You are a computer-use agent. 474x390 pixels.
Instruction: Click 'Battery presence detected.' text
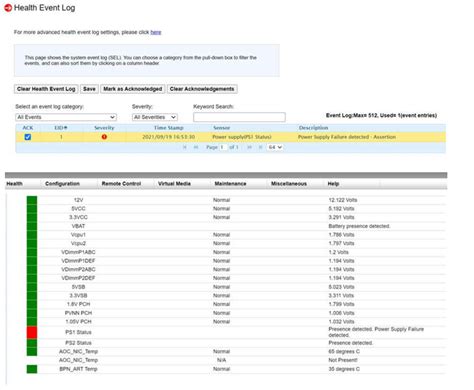coord(359,226)
